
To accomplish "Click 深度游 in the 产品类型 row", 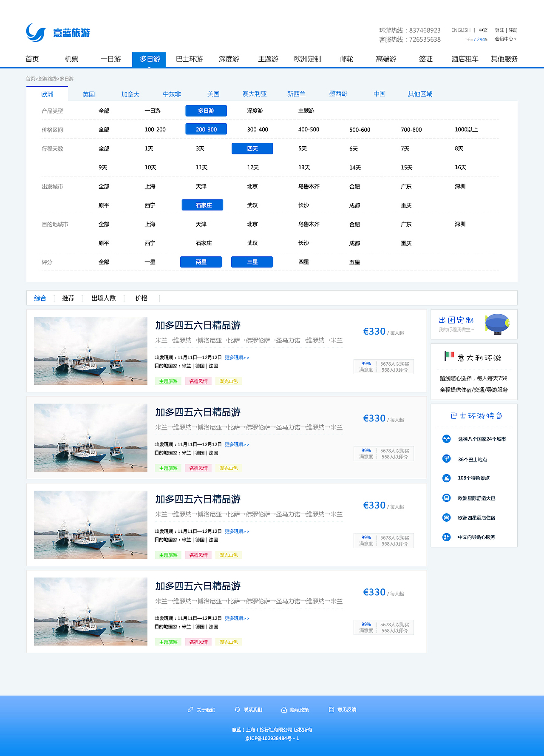I will (255, 111).
